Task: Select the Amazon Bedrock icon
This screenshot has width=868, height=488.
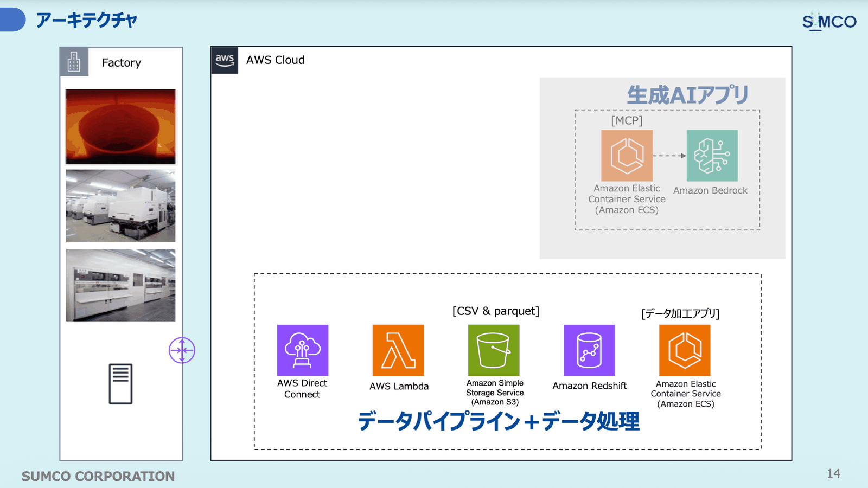Action: [x=712, y=156]
